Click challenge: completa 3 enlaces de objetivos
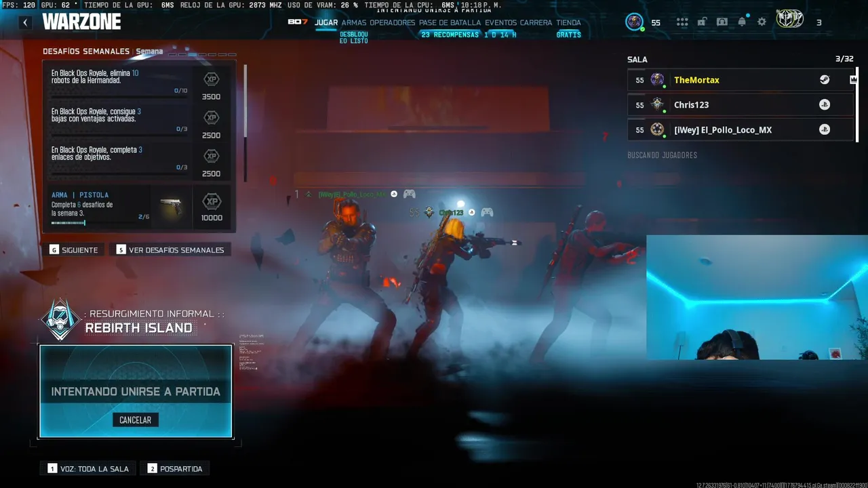Viewport: 868px width, 488px height. pos(140,160)
